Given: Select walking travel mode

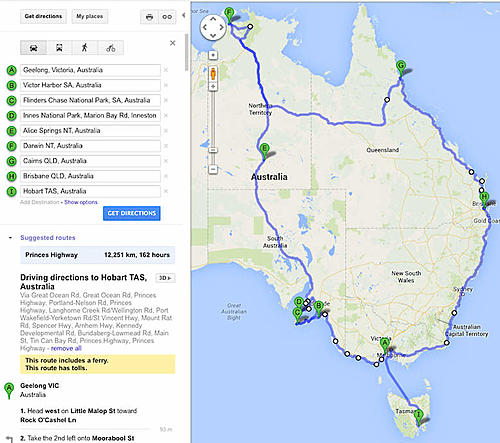Looking at the screenshot, I should (x=85, y=48).
